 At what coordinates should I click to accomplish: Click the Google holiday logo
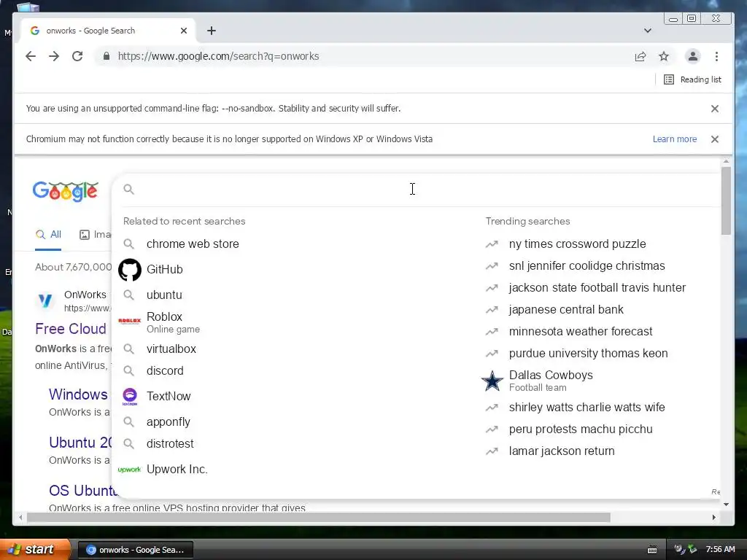point(65,191)
